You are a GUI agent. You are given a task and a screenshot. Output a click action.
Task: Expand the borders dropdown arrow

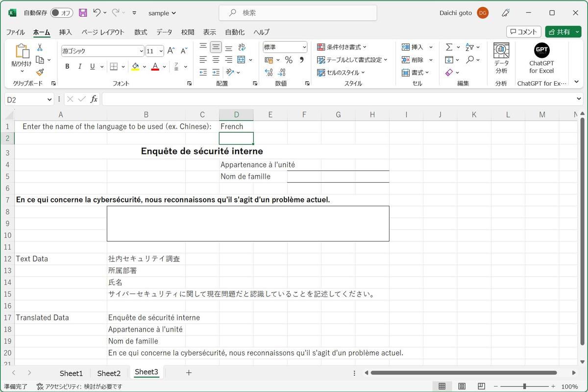tap(123, 66)
